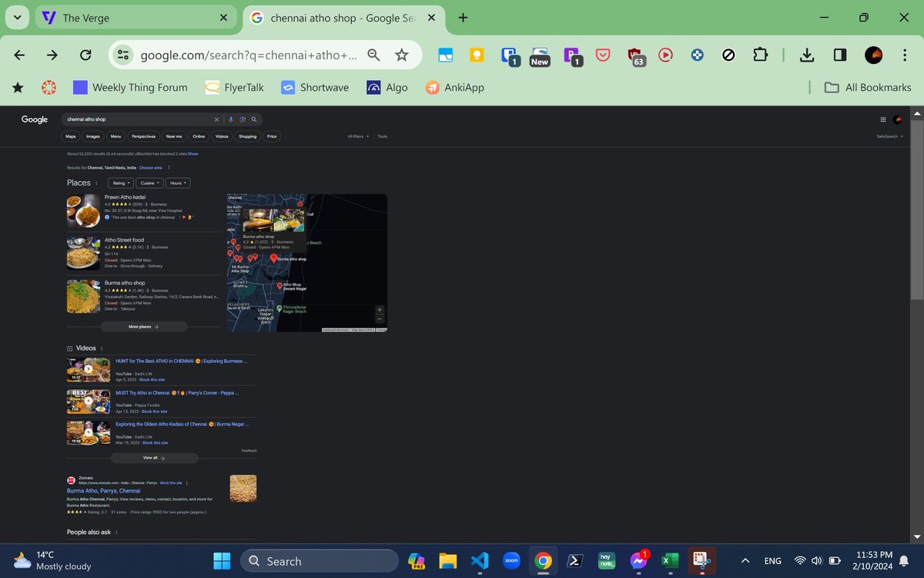This screenshot has height=578, width=924.
Task: Close the chennai atho shop tab
Action: click(431, 18)
